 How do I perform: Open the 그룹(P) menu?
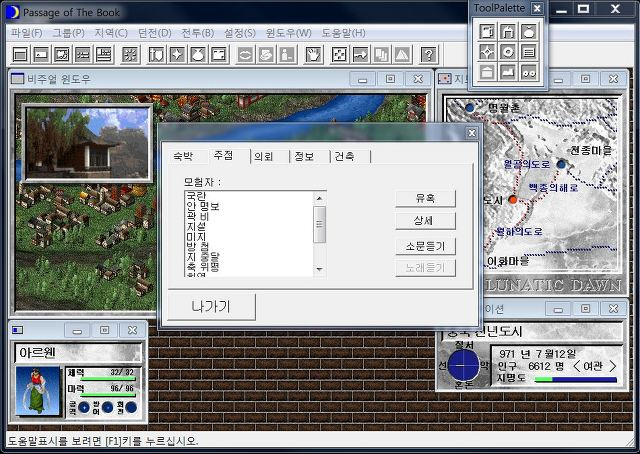[x=68, y=33]
